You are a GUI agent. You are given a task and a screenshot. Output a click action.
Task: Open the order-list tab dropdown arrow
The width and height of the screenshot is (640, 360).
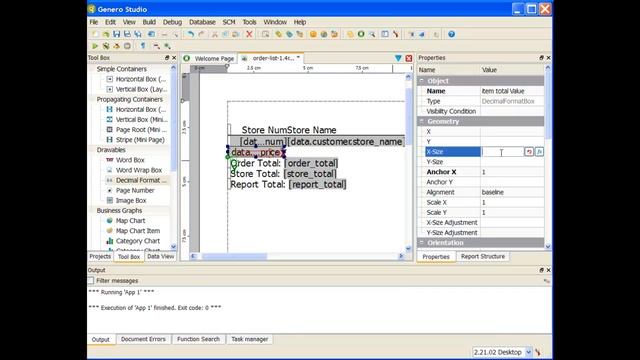click(298, 58)
